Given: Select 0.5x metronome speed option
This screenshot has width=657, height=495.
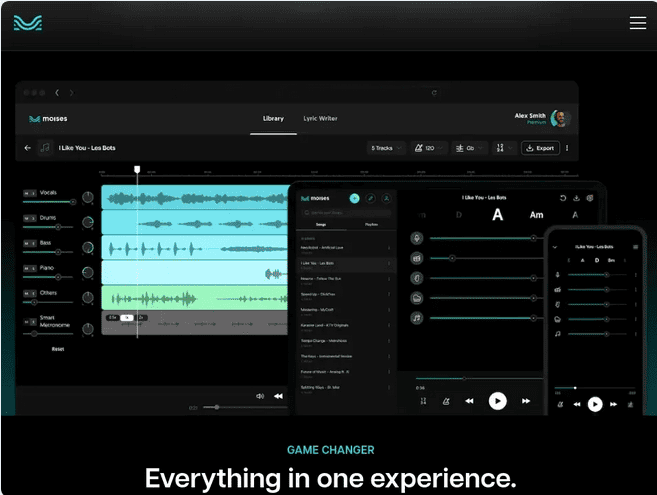Looking at the screenshot, I should click(112, 318).
